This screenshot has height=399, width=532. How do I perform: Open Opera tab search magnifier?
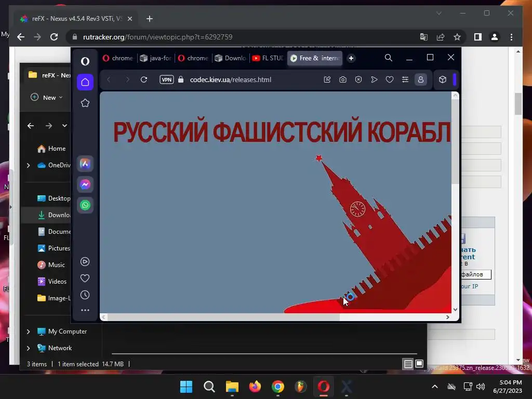pos(389,58)
